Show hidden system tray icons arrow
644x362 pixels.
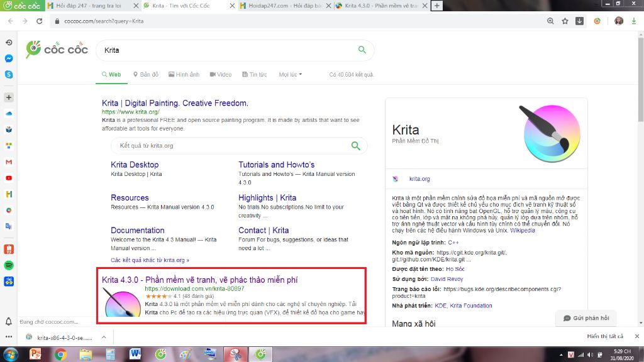561,354
